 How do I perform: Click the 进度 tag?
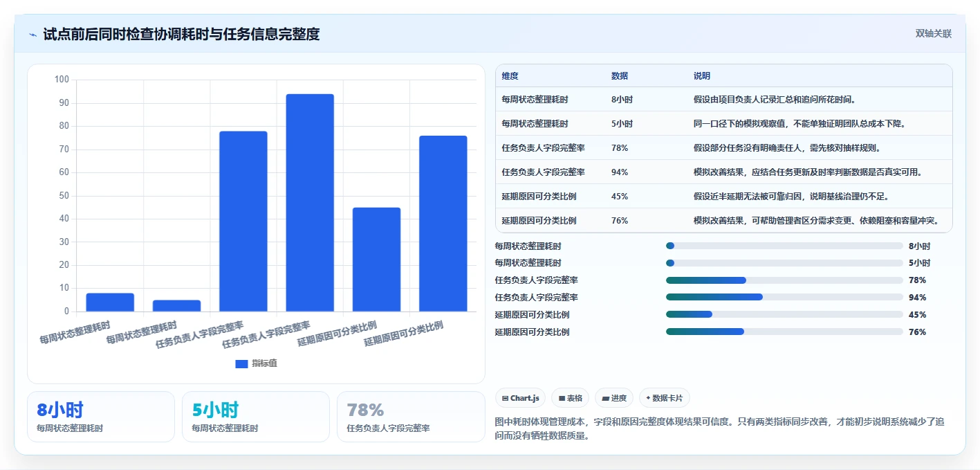(614, 398)
